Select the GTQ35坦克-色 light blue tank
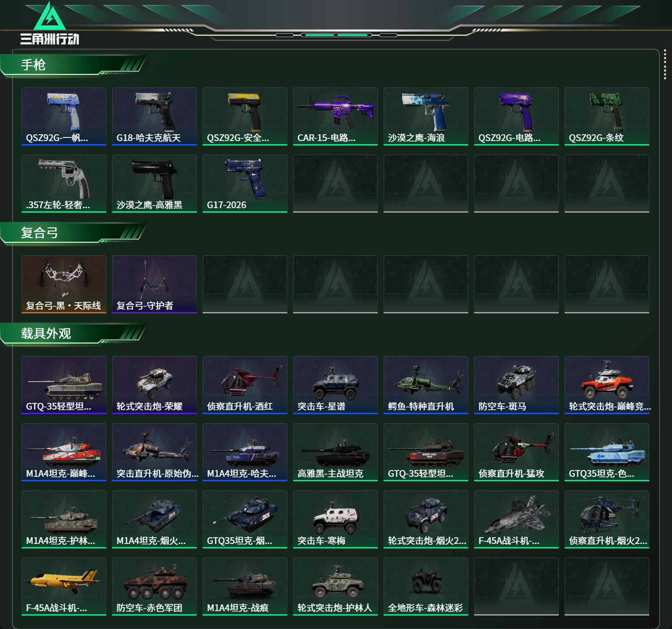The image size is (672, 629). click(x=607, y=452)
